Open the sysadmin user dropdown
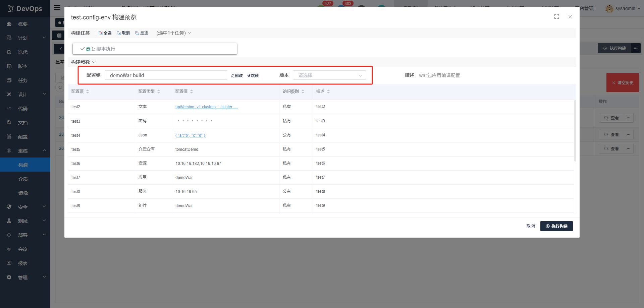 coord(623,9)
